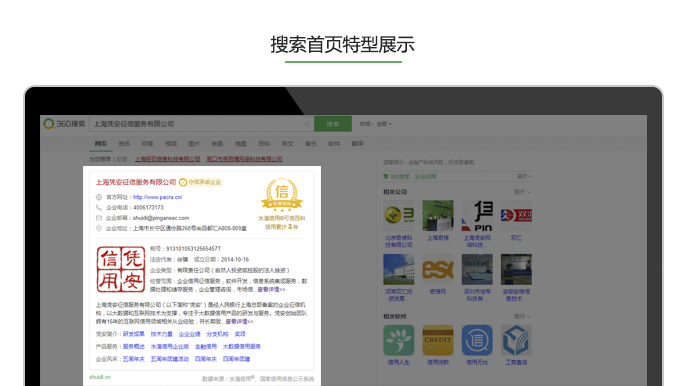This screenshot has width=686, height=386.
Task: Click the location pin icon beside 企业地址
Action: pos(99,228)
